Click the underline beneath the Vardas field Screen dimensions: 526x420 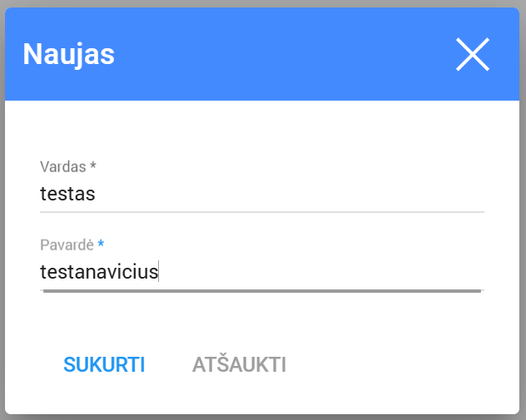[261, 212]
